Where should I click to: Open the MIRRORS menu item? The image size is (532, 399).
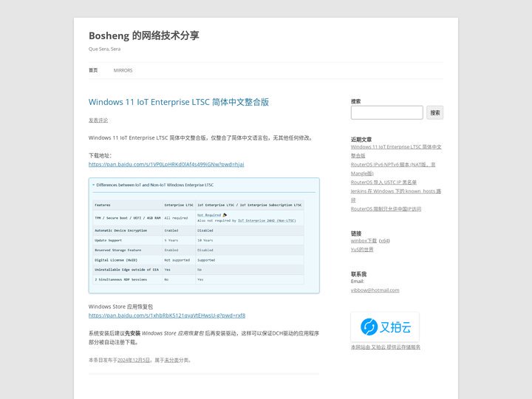click(123, 70)
